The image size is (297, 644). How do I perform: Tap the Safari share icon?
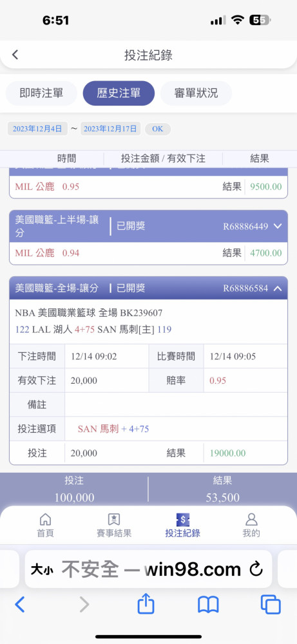pyautogui.click(x=146, y=605)
